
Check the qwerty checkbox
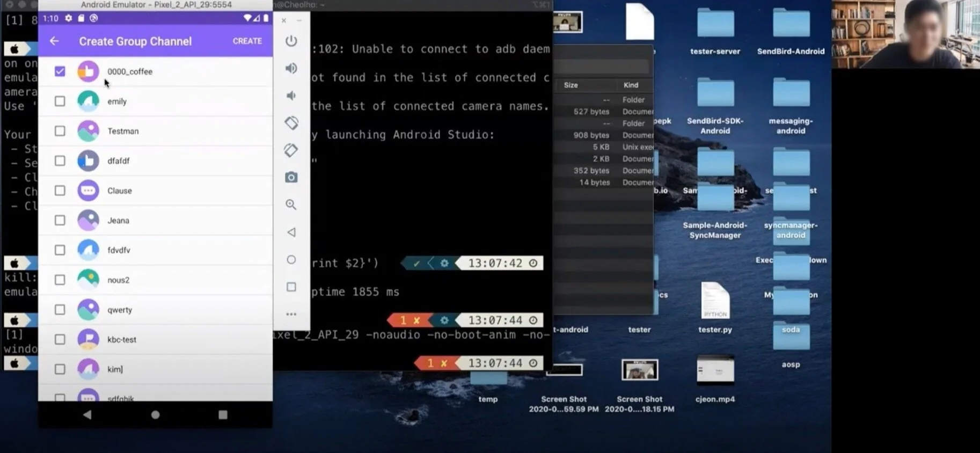point(60,310)
